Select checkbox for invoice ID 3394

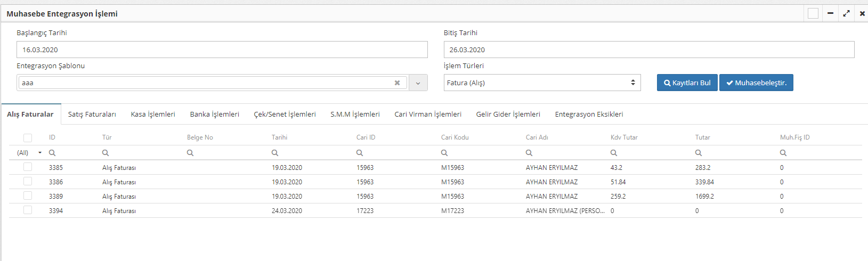[28, 210]
